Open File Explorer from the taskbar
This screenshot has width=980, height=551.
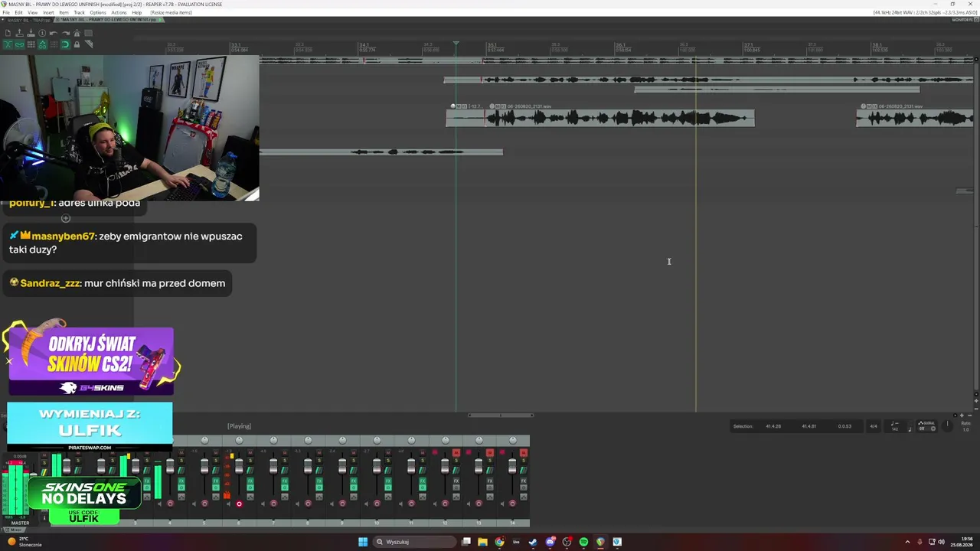click(482, 542)
